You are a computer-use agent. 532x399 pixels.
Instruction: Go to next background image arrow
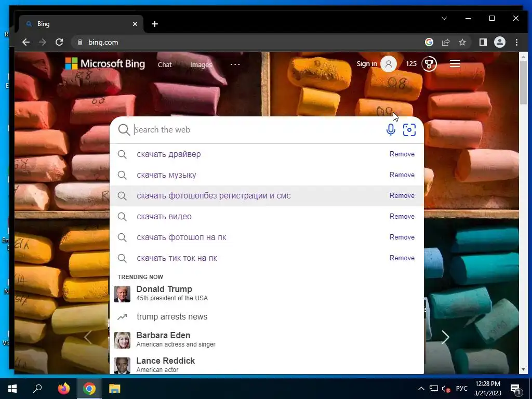tap(445, 337)
